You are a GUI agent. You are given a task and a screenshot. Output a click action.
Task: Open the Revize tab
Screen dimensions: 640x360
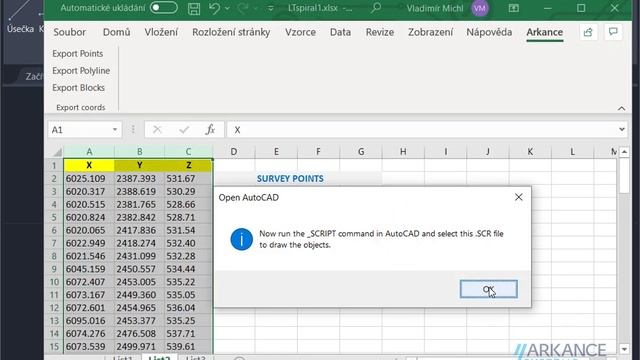coord(380,32)
